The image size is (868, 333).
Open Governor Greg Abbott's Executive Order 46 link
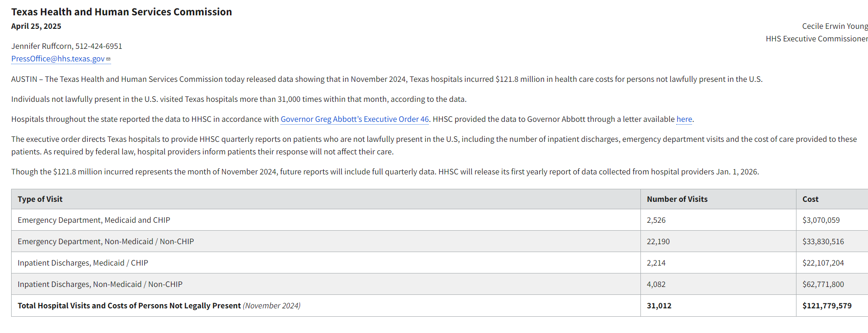[355, 119]
